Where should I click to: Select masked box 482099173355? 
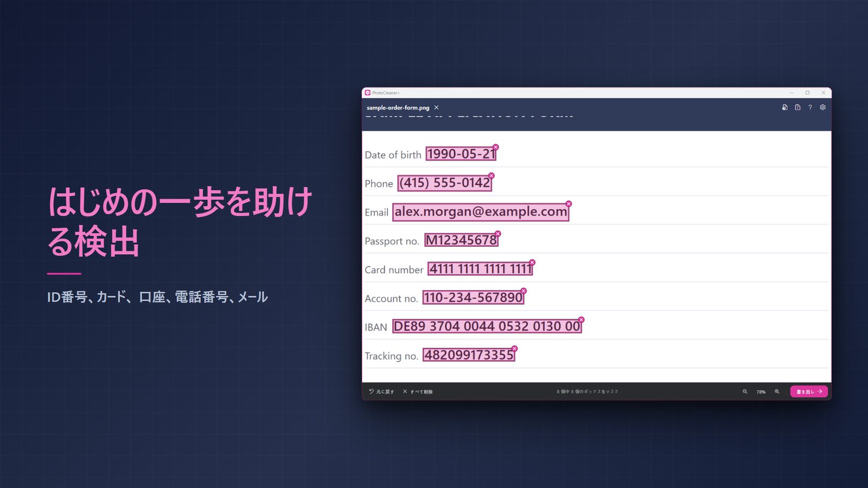(469, 355)
